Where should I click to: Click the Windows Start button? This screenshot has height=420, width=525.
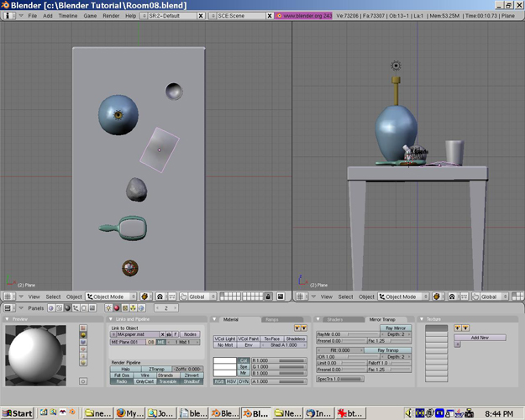pos(17,413)
